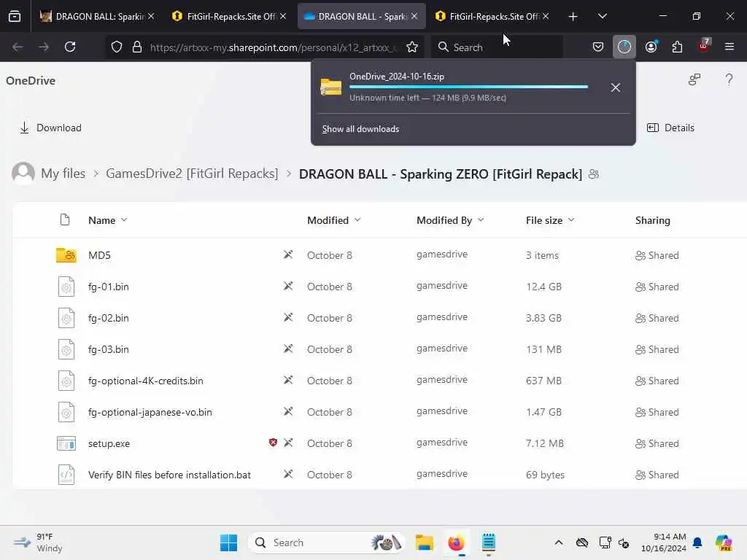Show hidden system tray icons
The image size is (747, 560).
pos(559,542)
